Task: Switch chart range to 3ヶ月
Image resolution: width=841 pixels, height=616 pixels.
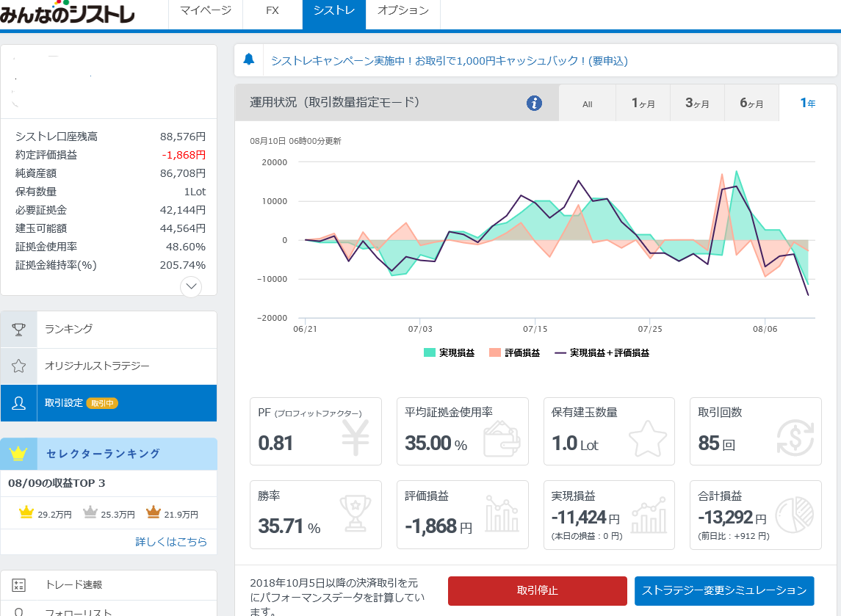Action: (x=697, y=104)
